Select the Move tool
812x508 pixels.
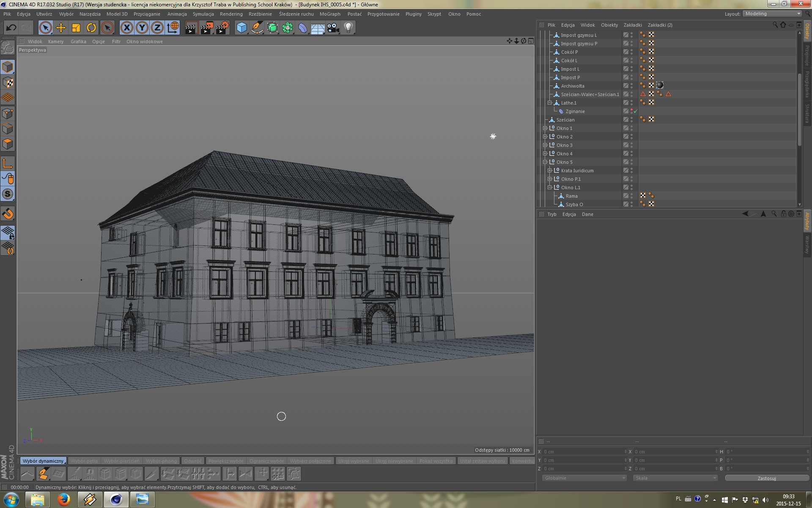click(60, 28)
